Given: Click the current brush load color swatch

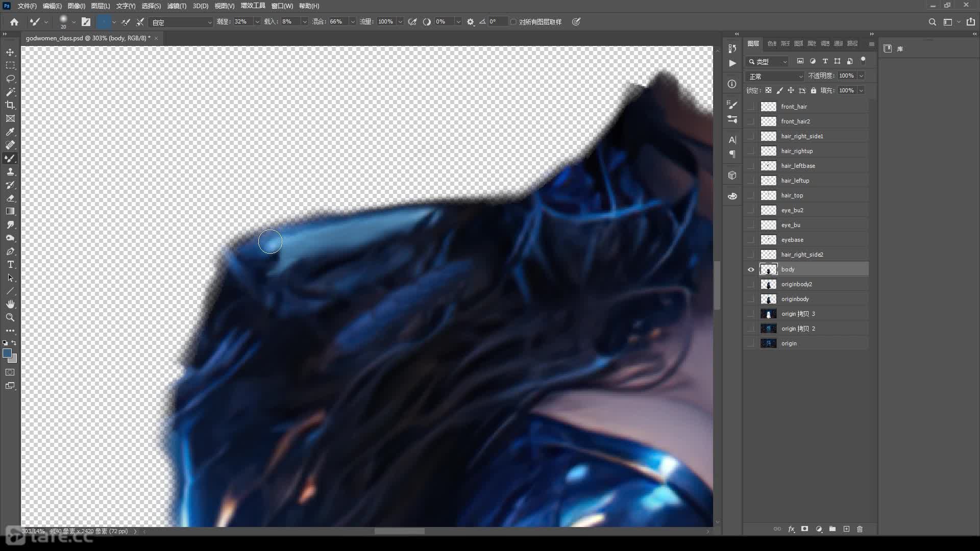Looking at the screenshot, I should [104, 22].
